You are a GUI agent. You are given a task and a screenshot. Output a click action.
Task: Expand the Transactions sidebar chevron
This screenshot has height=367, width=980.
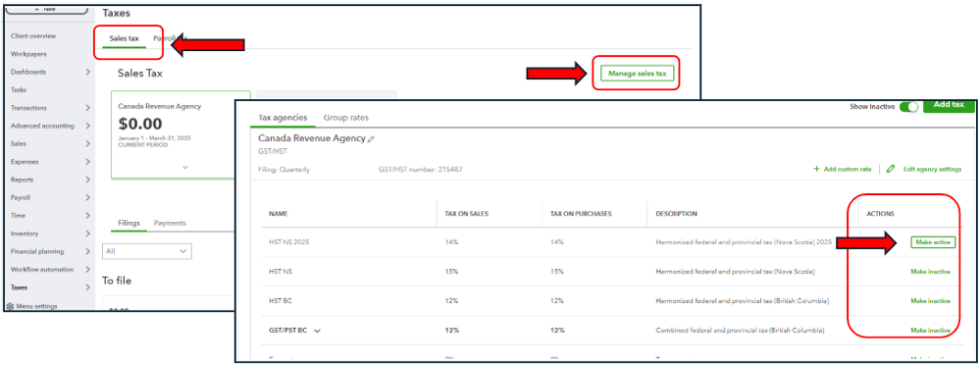(87, 108)
